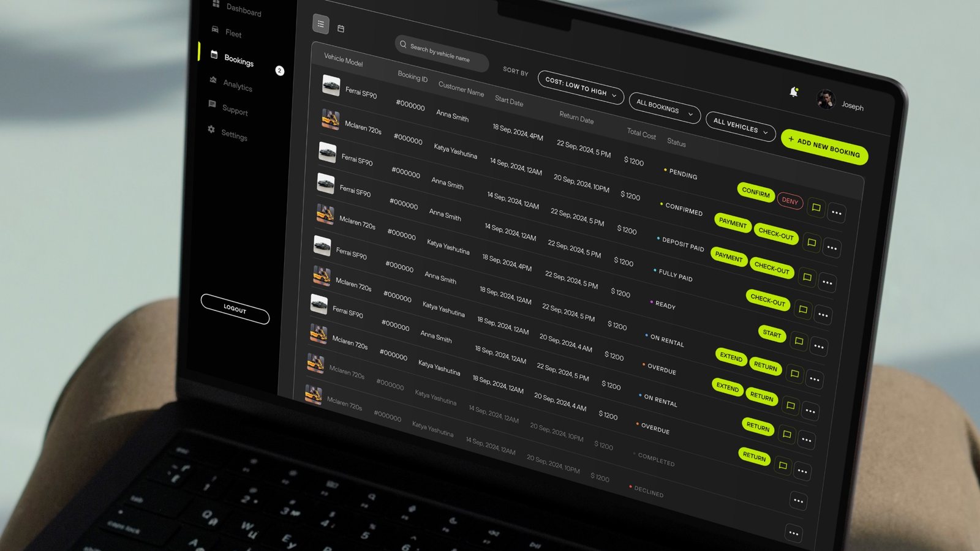
Task: Deny the PENDING booking
Action: [x=790, y=201]
